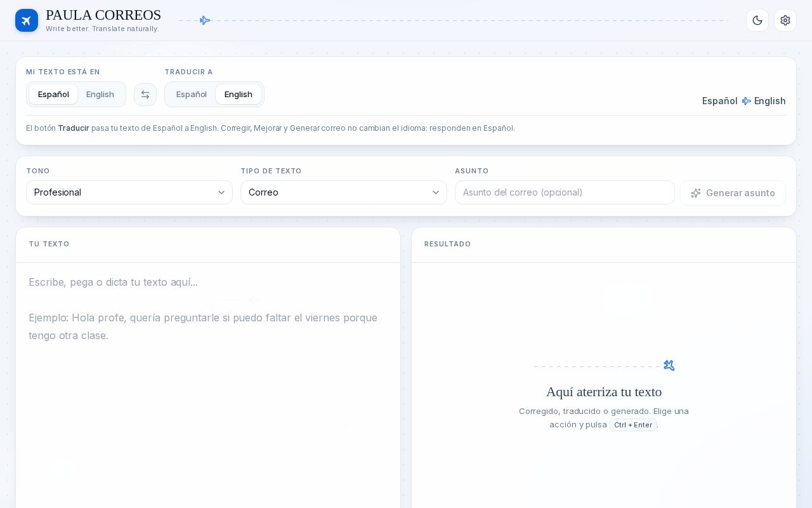Click the 'Aquí aterriza tu texto' heading
The width and height of the screenshot is (812, 508).
pos(604,392)
